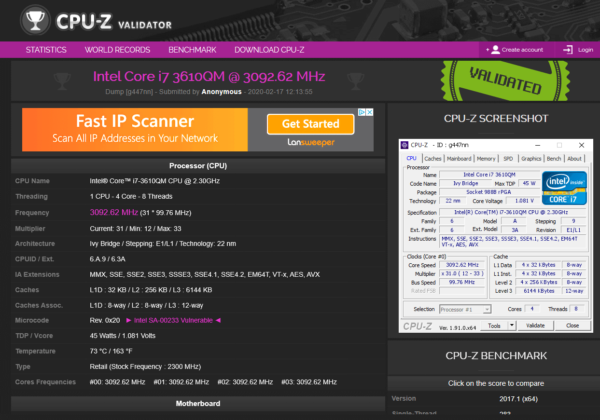Screen dimensions: 600x420
Task: Click '1 CPU - 4 Core - 8 Threads' text
Action: 131,196
